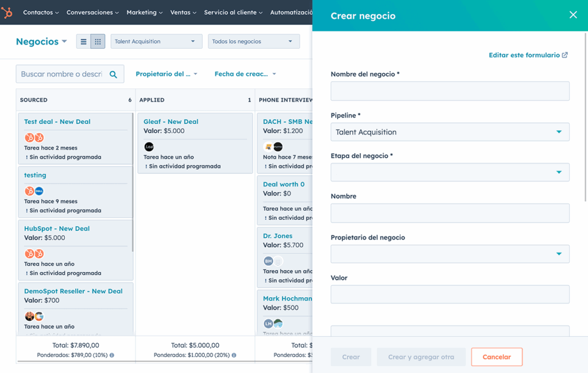The image size is (588, 373).
Task: Click the Nombre del negocio field
Action: [450, 91]
